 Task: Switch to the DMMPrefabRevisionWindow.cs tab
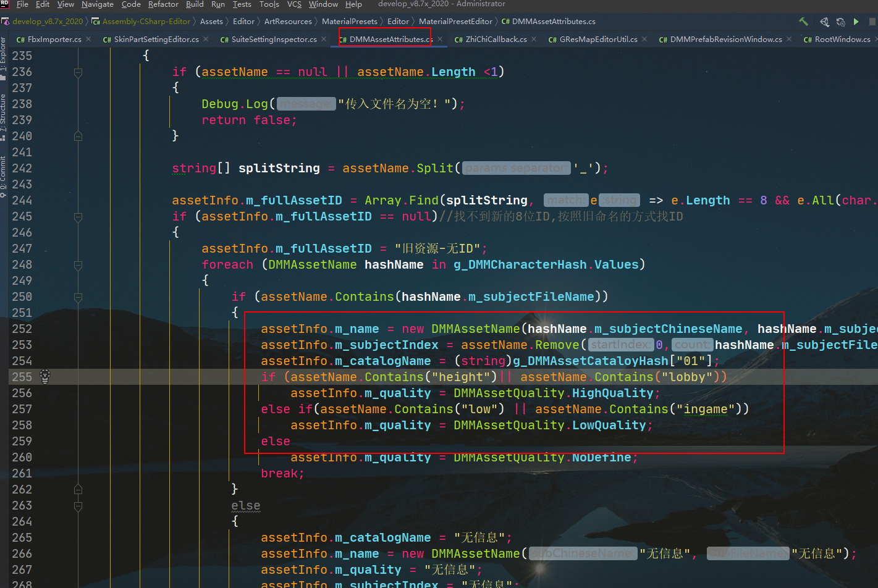(726, 39)
